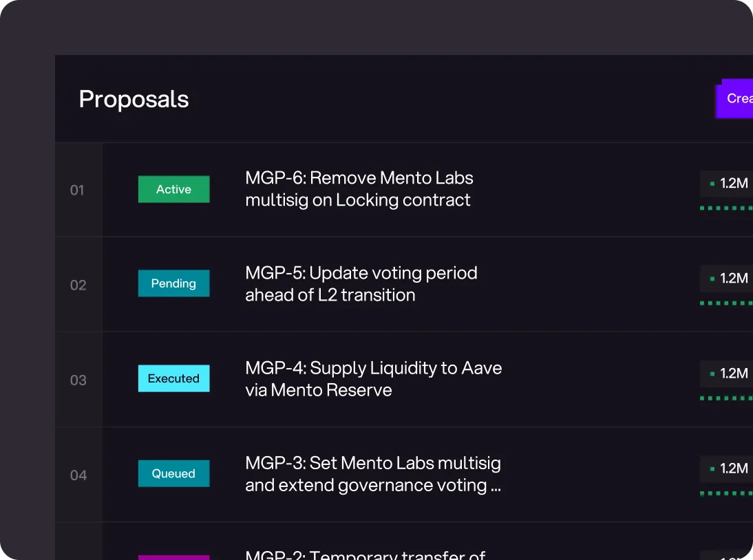Image resolution: width=753 pixels, height=560 pixels.
Task: Click row number 04 in the proposals list
Action: 78,474
